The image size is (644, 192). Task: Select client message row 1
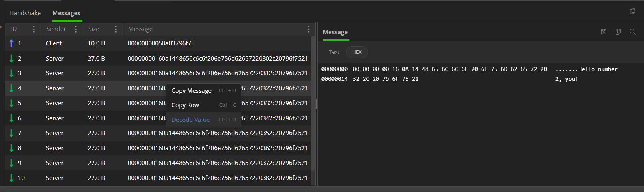click(x=158, y=43)
